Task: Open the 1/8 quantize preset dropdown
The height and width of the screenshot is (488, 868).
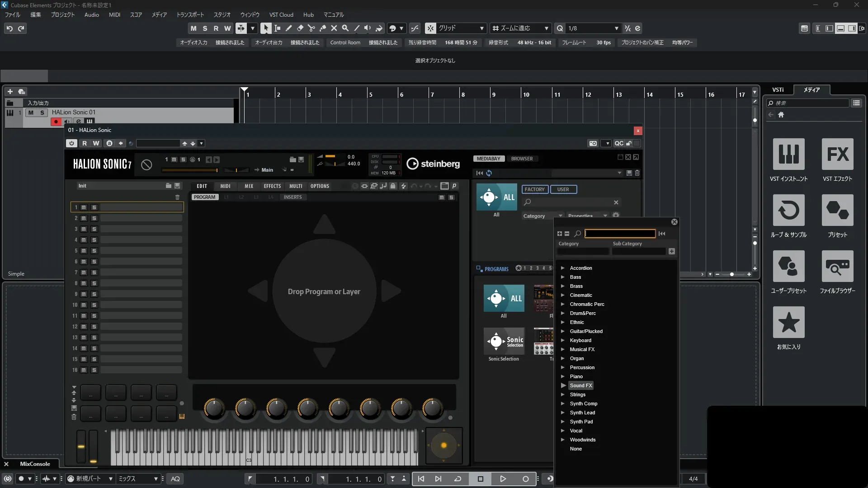Action: tap(616, 28)
